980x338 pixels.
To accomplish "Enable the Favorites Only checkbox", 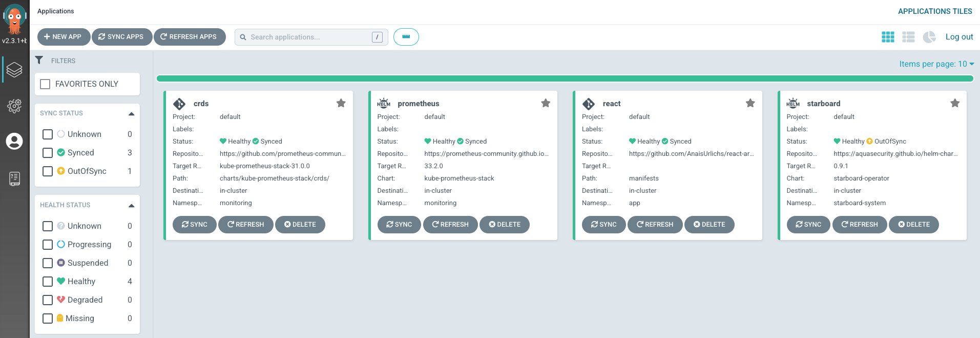I will (x=45, y=84).
